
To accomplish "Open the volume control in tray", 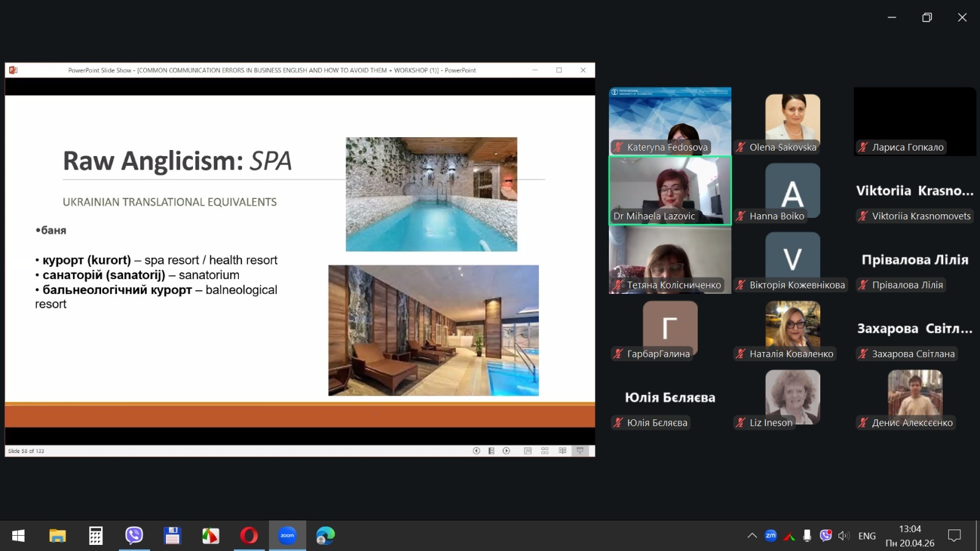I will click(843, 536).
